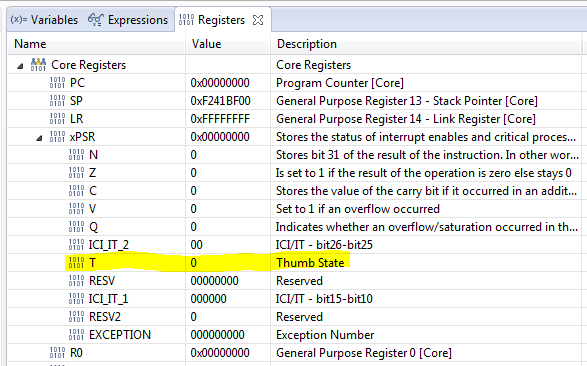Viewport: 587px width, 366px height.
Task: Switch to the Expressions tab
Action: (128, 19)
